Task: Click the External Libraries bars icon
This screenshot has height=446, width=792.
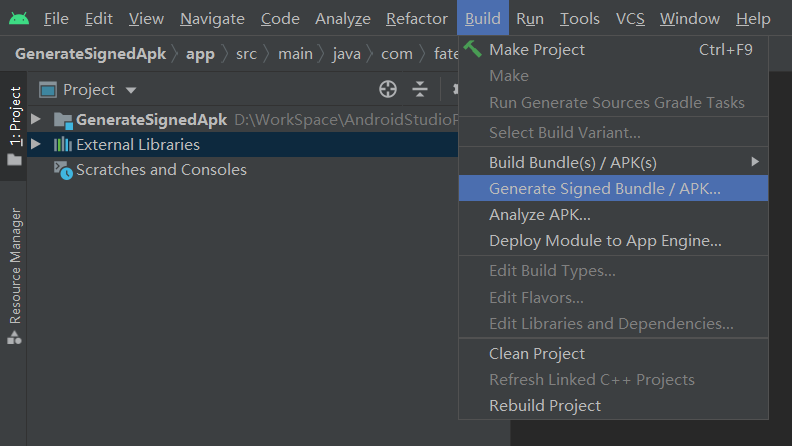Action: point(63,144)
